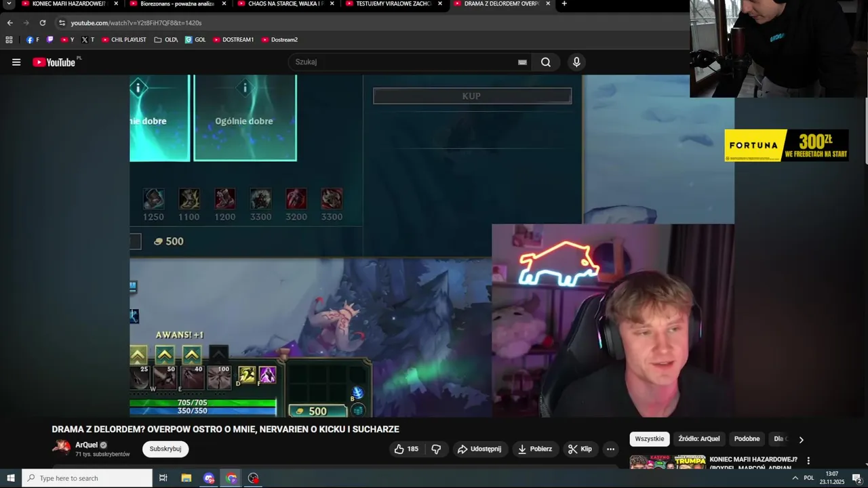Click the YouTube search magnifier button
868x488 pixels.
[546, 62]
